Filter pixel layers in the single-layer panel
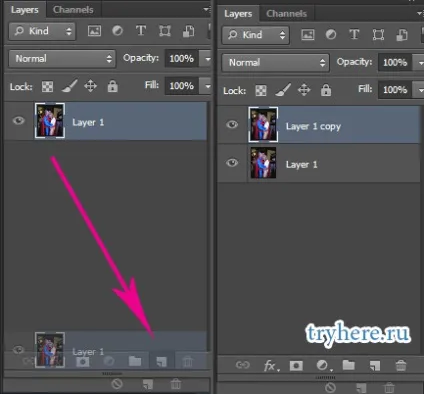 (94, 31)
